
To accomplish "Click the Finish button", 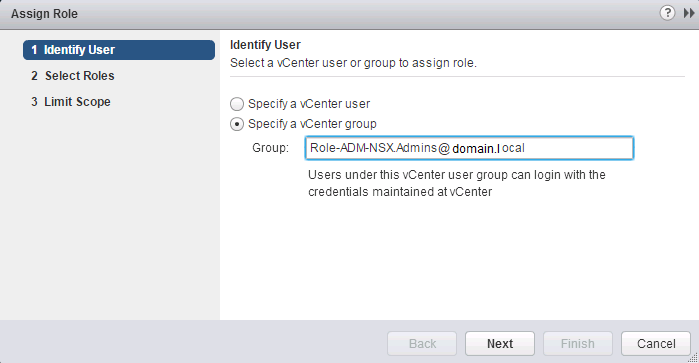I will [578, 343].
